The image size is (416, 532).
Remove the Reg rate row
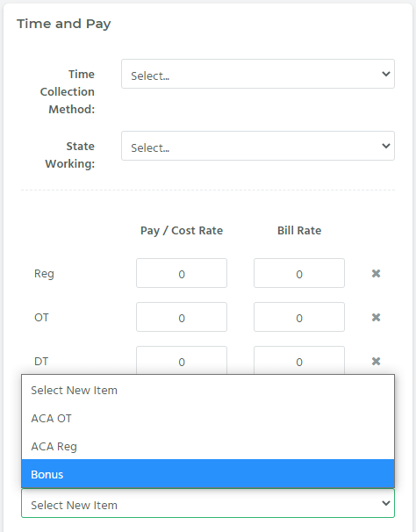click(376, 274)
